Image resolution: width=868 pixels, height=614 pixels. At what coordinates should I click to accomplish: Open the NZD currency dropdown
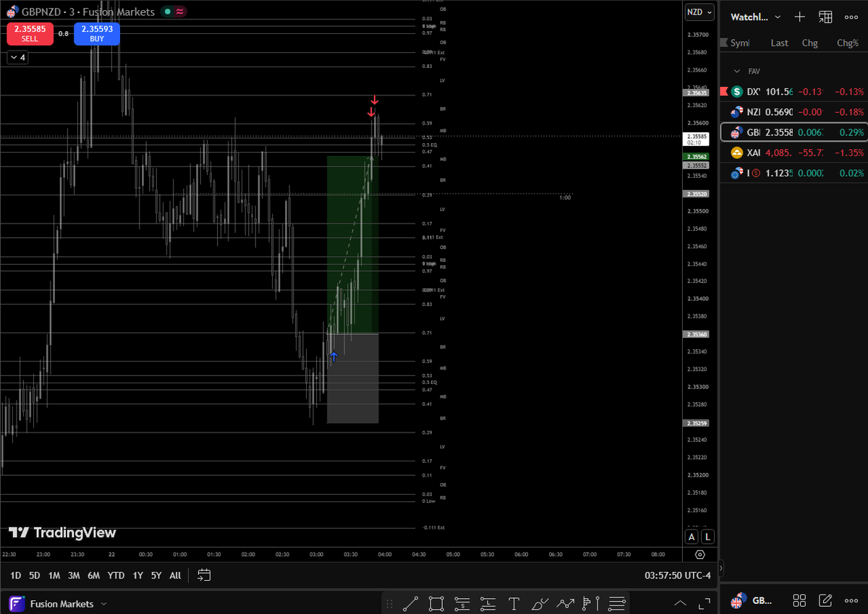699,12
